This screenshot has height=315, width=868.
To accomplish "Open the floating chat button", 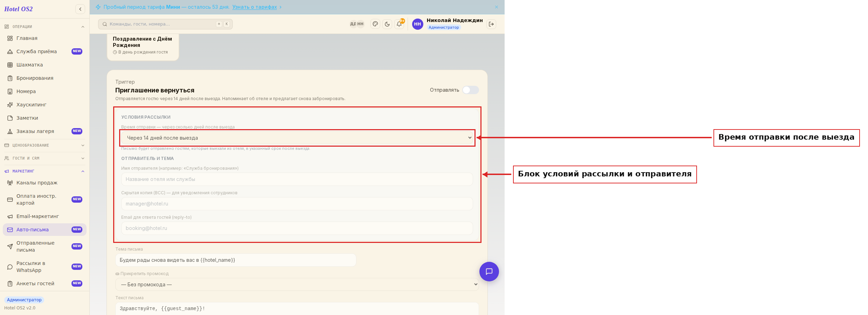I will [489, 272].
